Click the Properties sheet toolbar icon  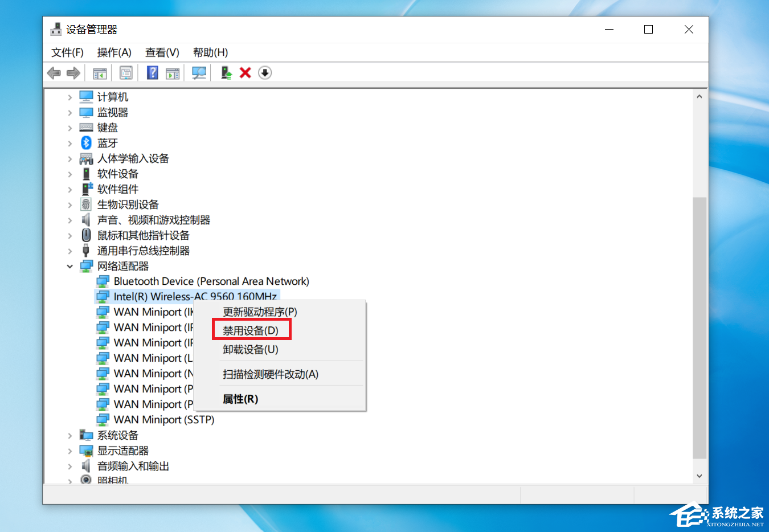pyautogui.click(x=126, y=73)
